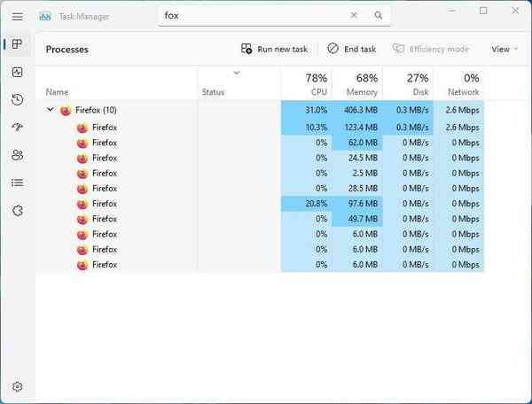This screenshot has width=532, height=404.
Task: Open the Details page in sidebar
Action: click(x=18, y=183)
